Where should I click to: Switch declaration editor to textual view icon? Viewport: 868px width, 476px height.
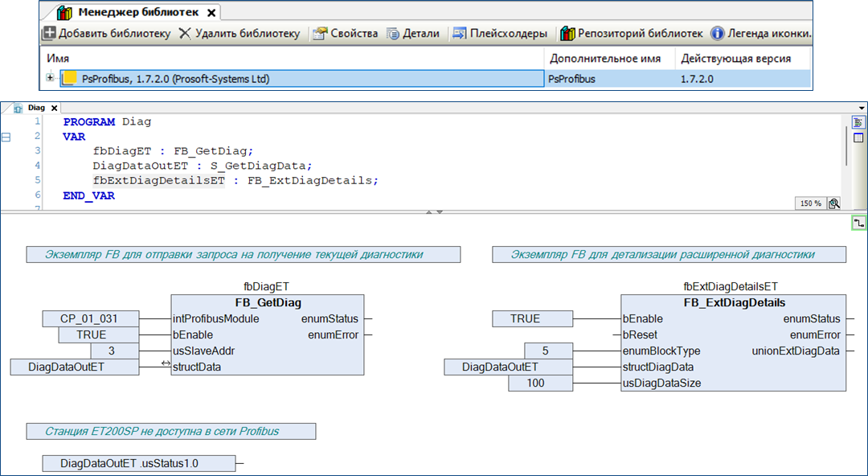pos(858,122)
